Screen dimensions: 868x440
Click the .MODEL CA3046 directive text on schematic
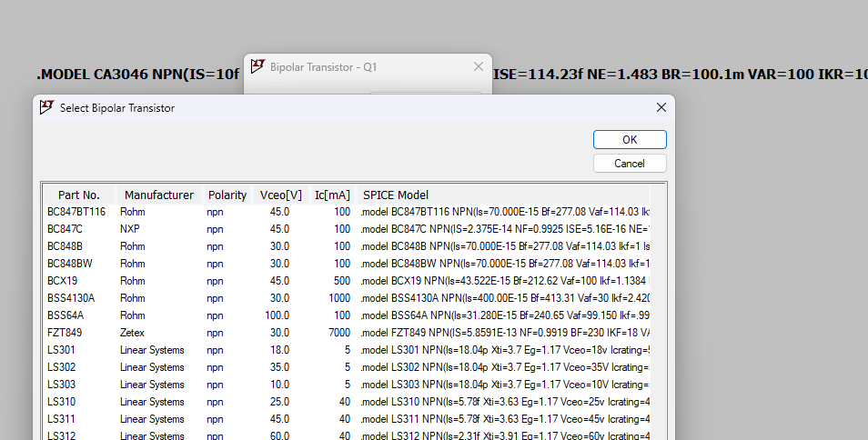[137, 74]
